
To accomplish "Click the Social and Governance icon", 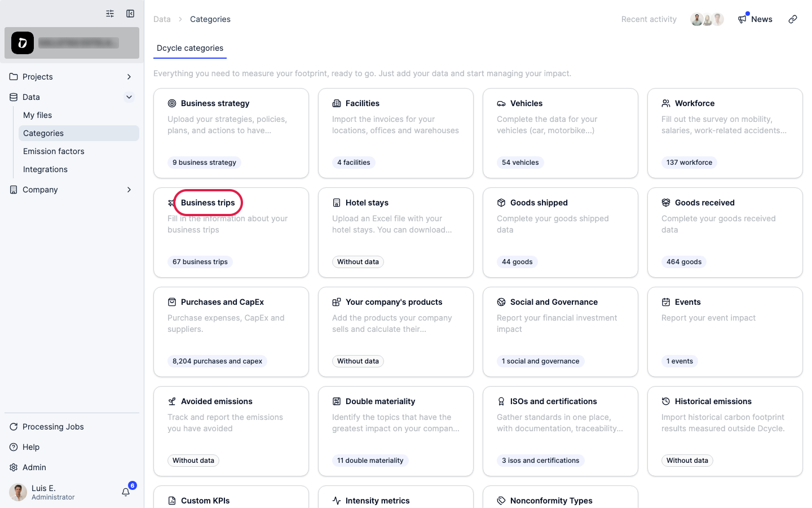I will 501,302.
